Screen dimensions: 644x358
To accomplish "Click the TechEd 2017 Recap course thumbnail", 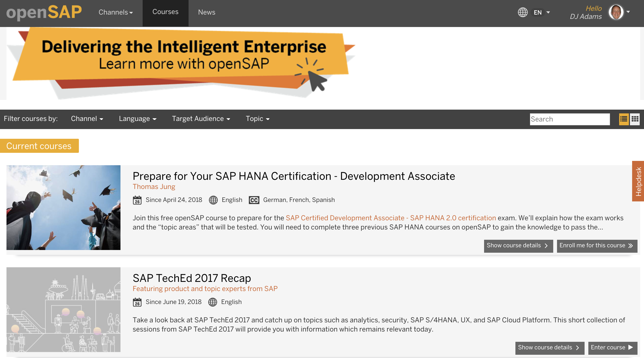I will click(63, 310).
